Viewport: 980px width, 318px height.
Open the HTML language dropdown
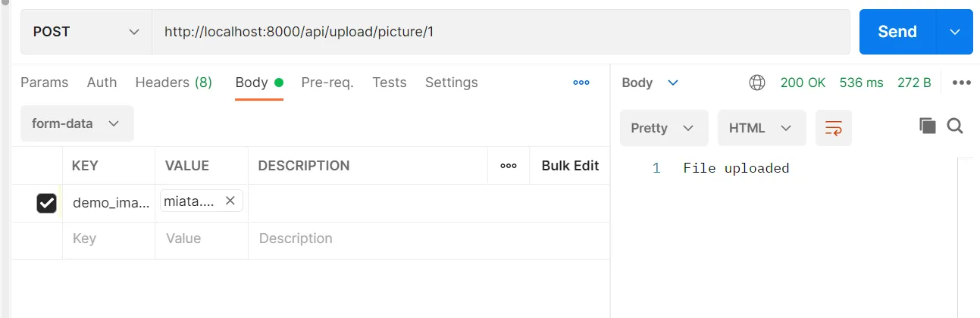point(761,128)
